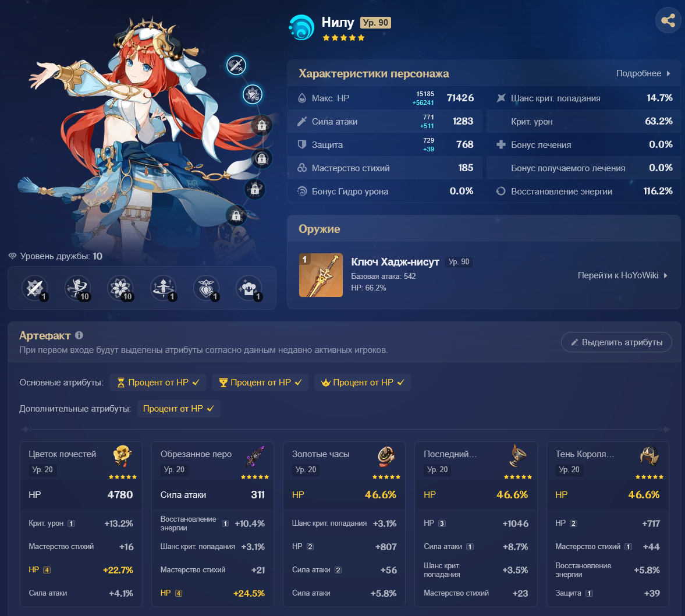Click the Восстановление энергии circular icon
Viewport: 685px width, 616px height.
point(501,191)
